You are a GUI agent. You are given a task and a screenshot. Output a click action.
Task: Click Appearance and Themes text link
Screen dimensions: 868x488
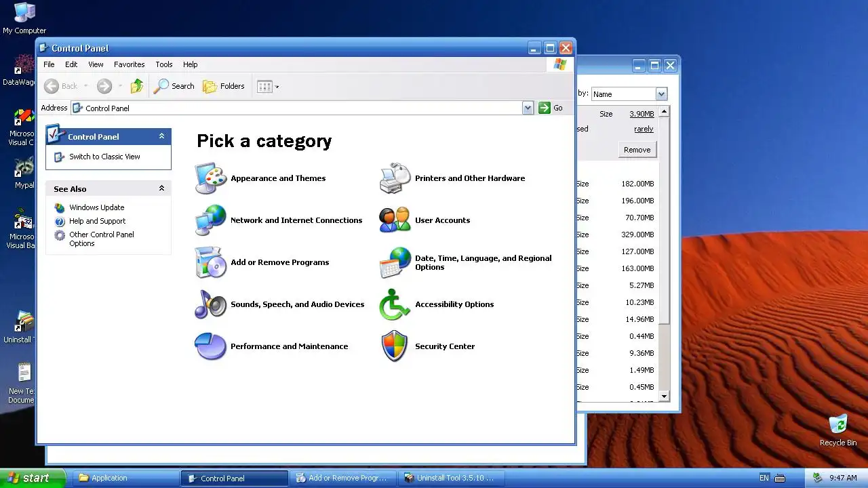click(x=278, y=178)
